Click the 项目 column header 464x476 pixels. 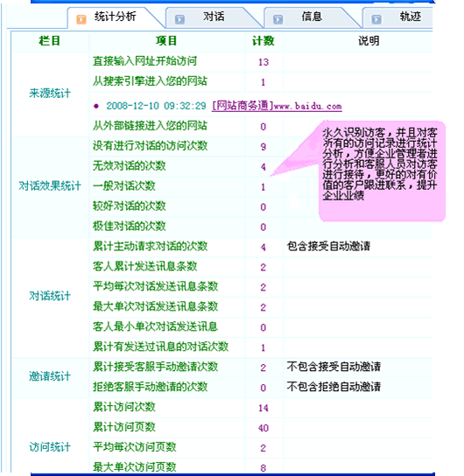(166, 40)
